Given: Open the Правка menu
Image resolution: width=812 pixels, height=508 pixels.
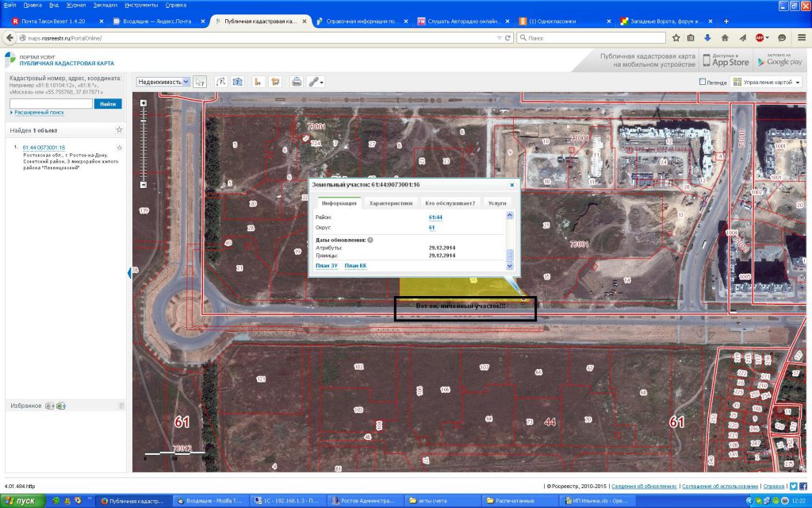Looking at the screenshot, I should point(33,6).
